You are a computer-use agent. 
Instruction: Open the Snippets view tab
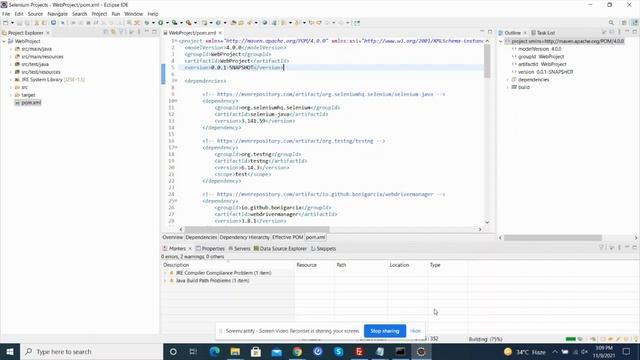point(323,249)
